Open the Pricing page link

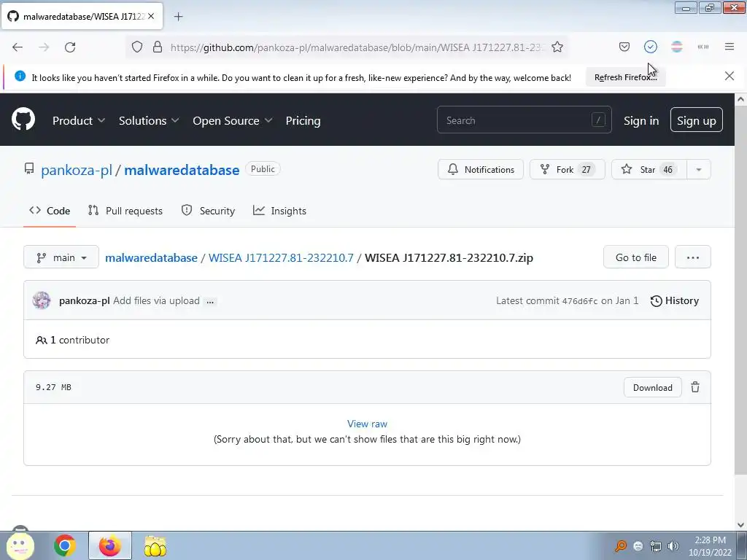tap(303, 120)
